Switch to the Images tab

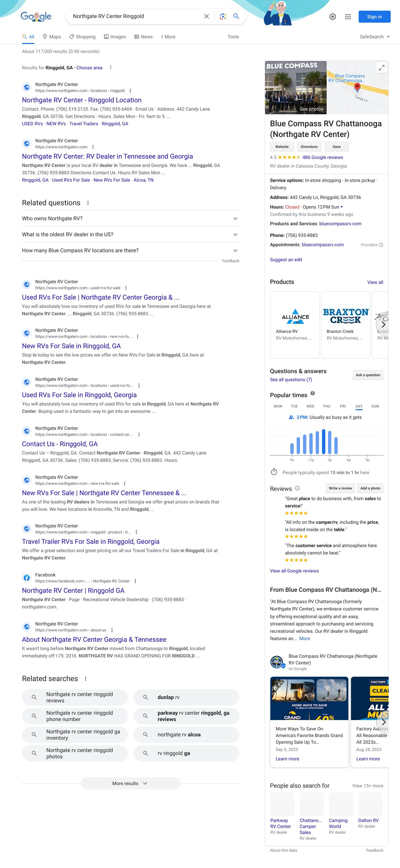pyautogui.click(x=115, y=37)
